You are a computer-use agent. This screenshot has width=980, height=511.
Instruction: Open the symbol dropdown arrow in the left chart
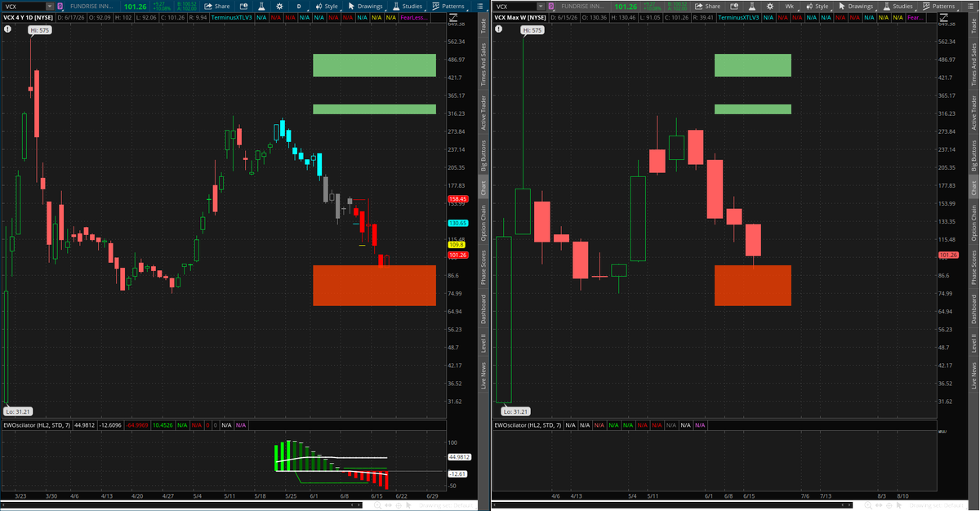click(50, 7)
